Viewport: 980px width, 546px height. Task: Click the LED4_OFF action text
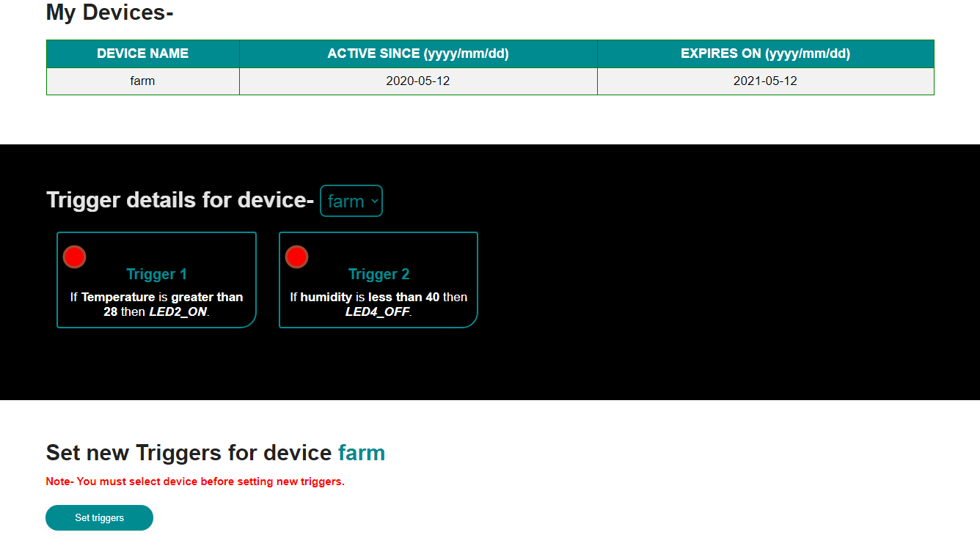pos(377,311)
